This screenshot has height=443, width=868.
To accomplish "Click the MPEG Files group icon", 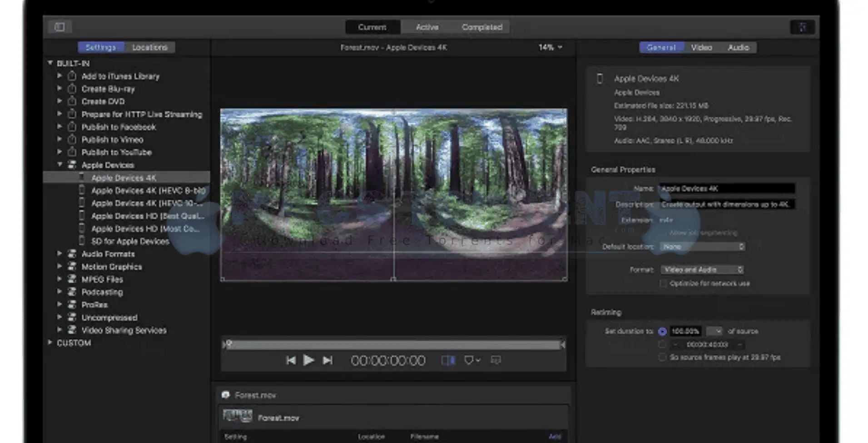I will 72,279.
